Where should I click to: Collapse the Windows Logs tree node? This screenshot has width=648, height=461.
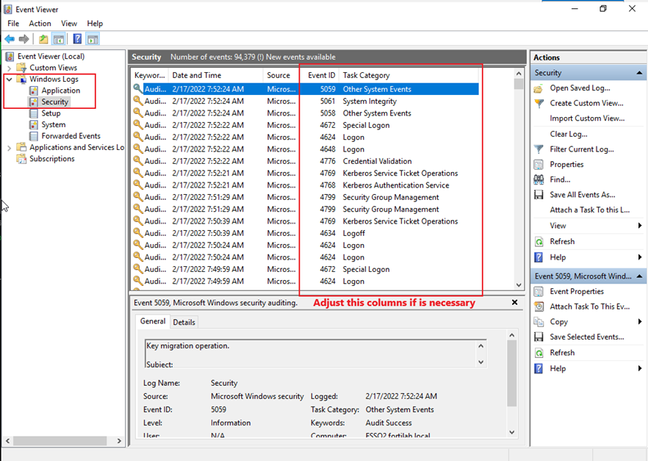(x=9, y=79)
